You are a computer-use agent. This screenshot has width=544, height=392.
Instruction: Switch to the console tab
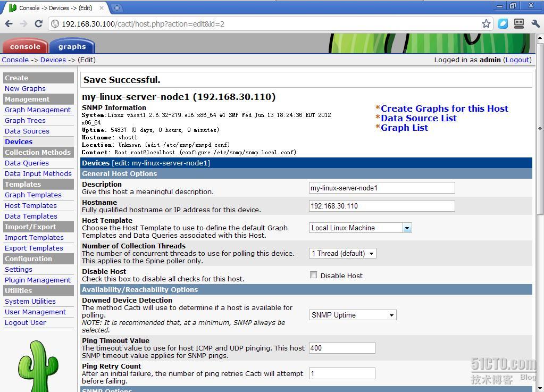point(25,46)
